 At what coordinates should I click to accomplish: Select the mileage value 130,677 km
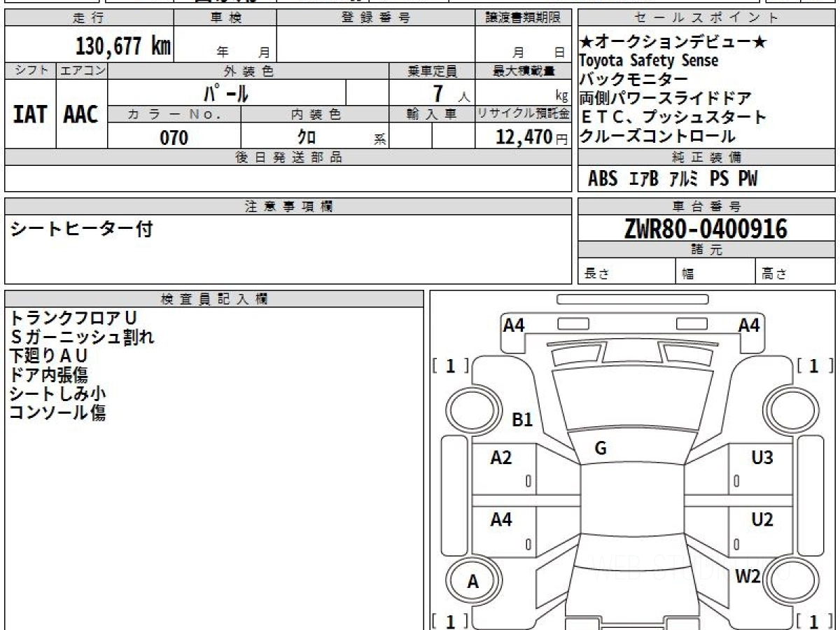[x=123, y=46]
